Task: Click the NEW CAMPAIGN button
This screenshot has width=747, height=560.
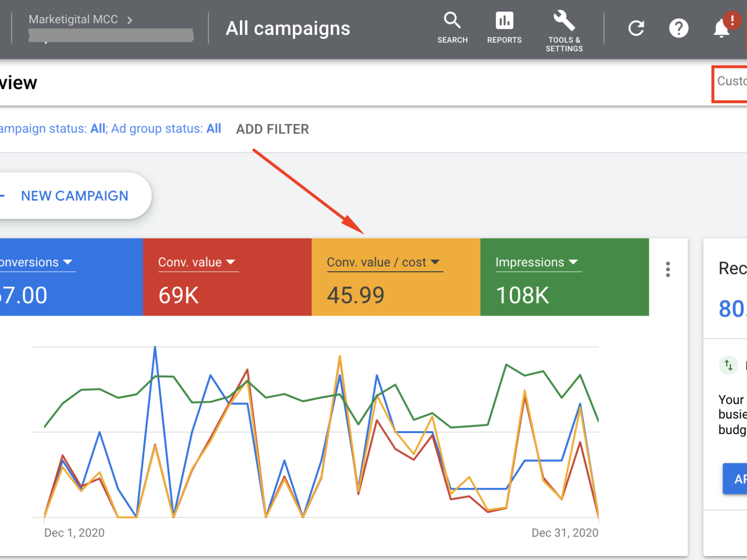Action: (74, 196)
